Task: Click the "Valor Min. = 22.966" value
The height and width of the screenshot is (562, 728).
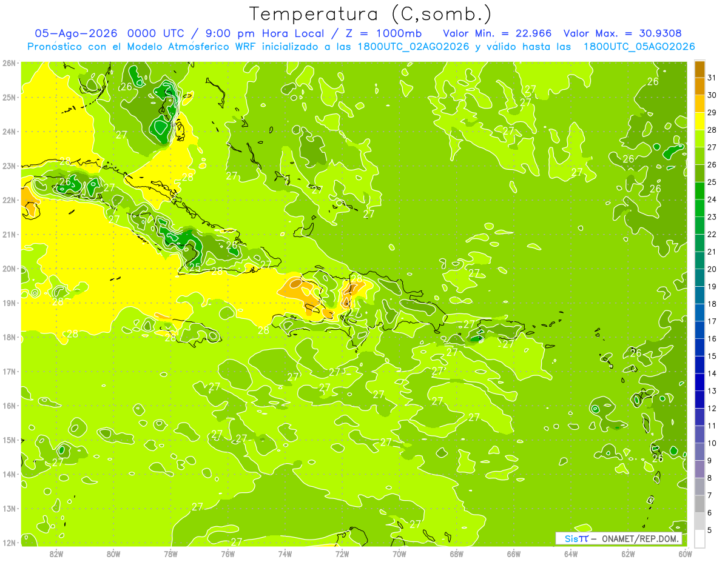Action: coord(497,33)
